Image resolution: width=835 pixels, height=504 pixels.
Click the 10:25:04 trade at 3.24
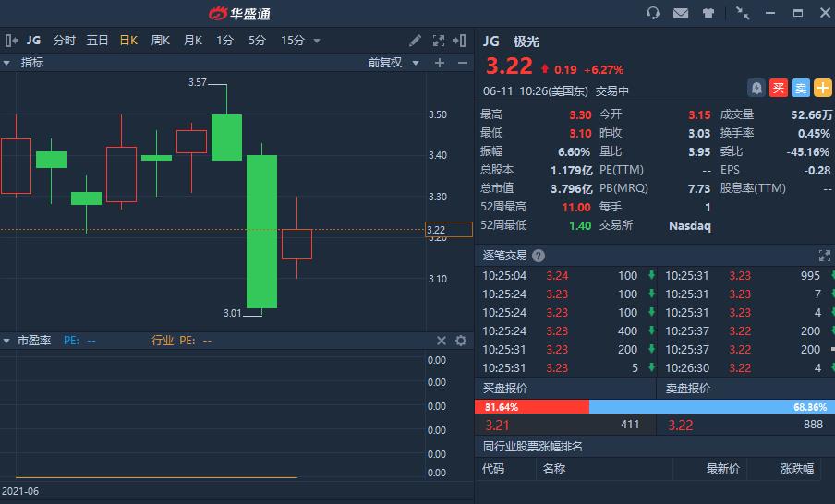[x=566, y=276]
